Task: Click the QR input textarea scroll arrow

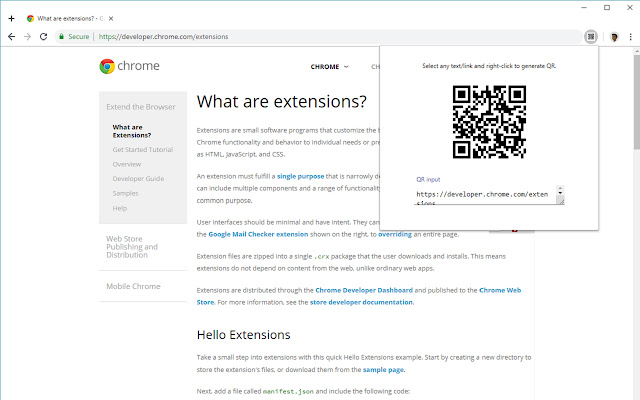Action: click(x=560, y=191)
